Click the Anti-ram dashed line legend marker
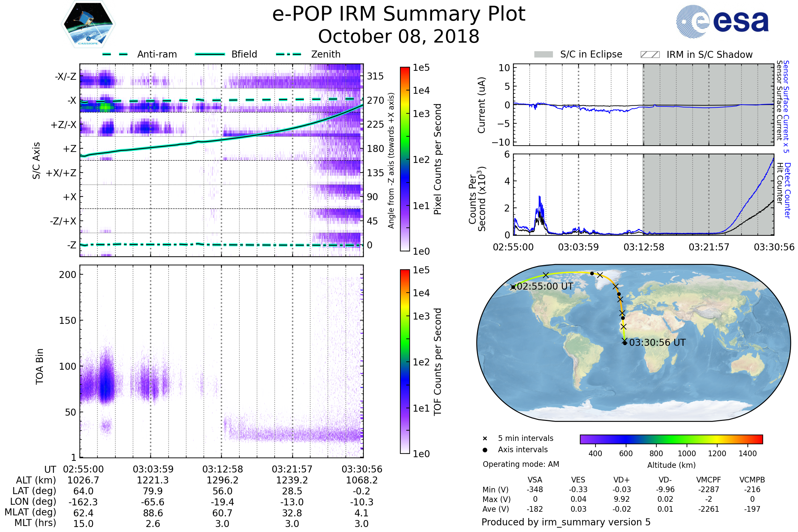 tap(115, 54)
